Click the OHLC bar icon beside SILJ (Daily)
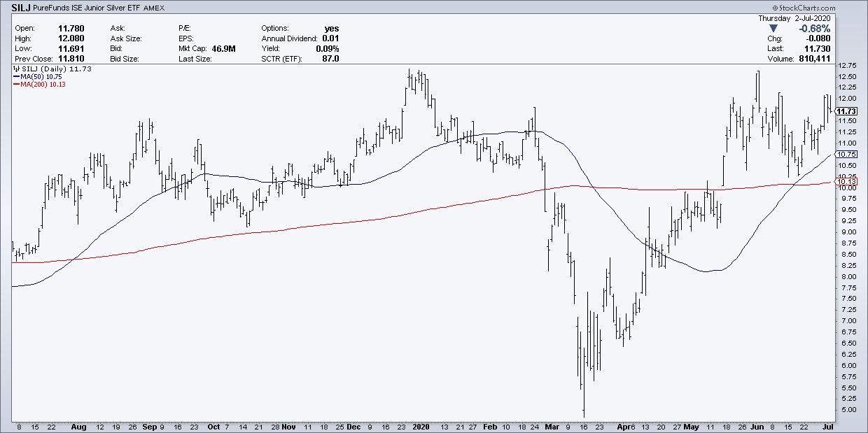 (15, 69)
